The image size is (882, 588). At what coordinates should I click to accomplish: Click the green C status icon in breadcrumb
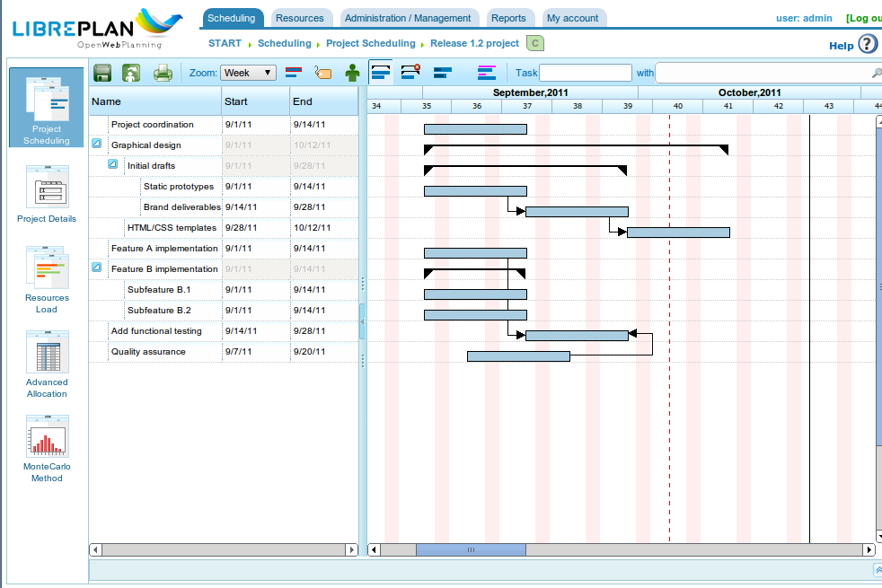coord(535,43)
